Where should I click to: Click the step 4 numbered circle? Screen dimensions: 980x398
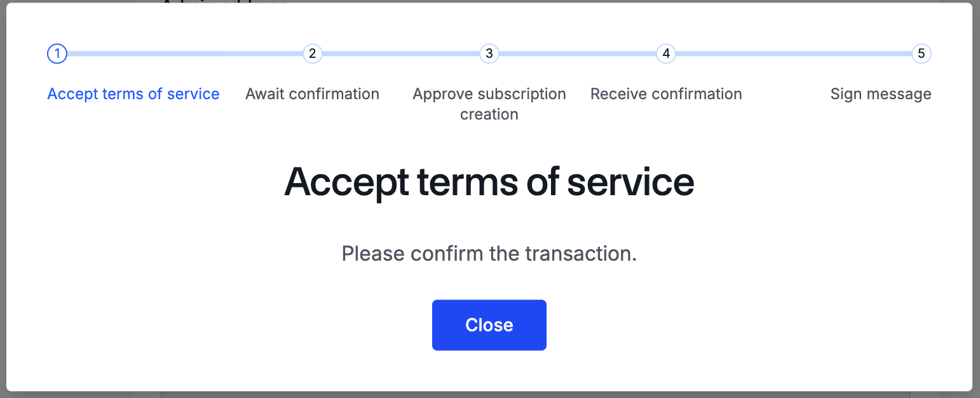(665, 54)
